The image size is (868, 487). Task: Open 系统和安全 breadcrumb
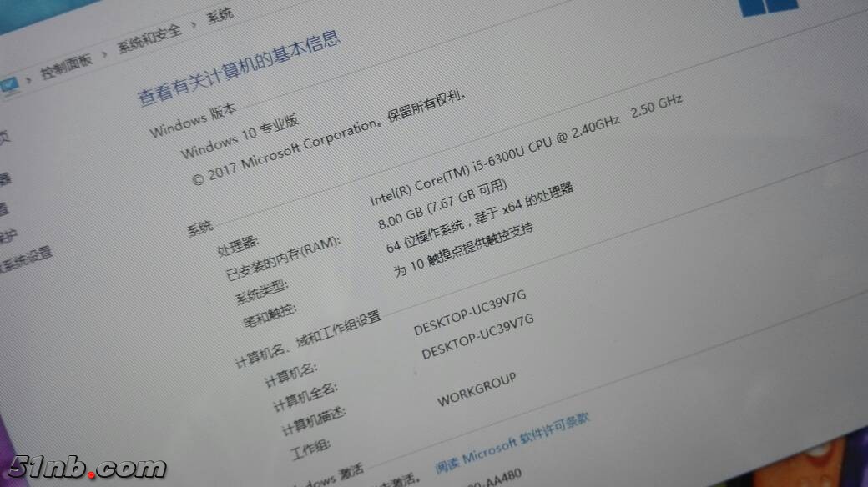click(149, 38)
